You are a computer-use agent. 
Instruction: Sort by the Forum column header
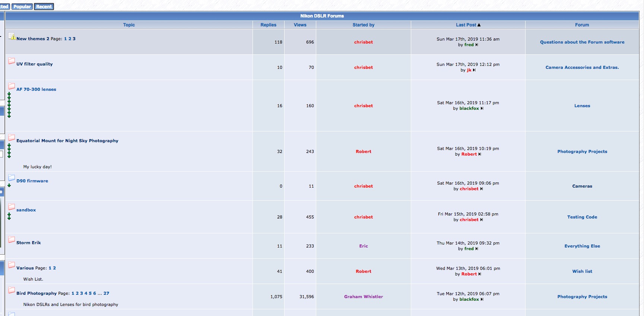click(x=582, y=25)
